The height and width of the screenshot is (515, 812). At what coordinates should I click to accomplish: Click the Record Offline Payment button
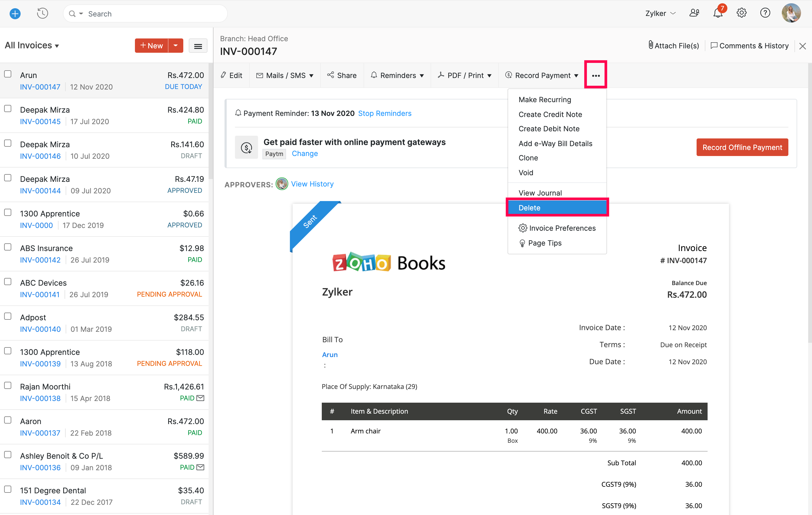pyautogui.click(x=742, y=147)
